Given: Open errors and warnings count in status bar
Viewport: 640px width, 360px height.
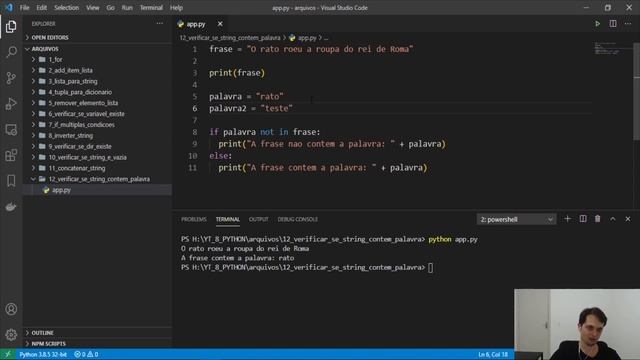Looking at the screenshot, I should [x=86, y=354].
